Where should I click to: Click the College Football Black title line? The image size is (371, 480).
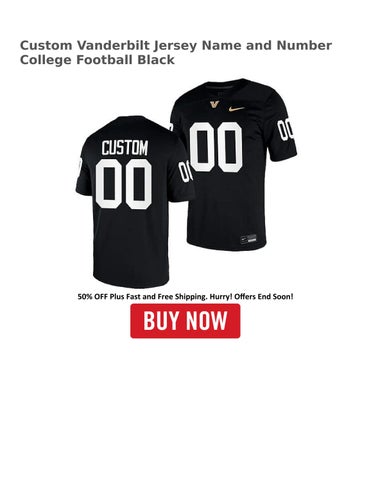97,60
